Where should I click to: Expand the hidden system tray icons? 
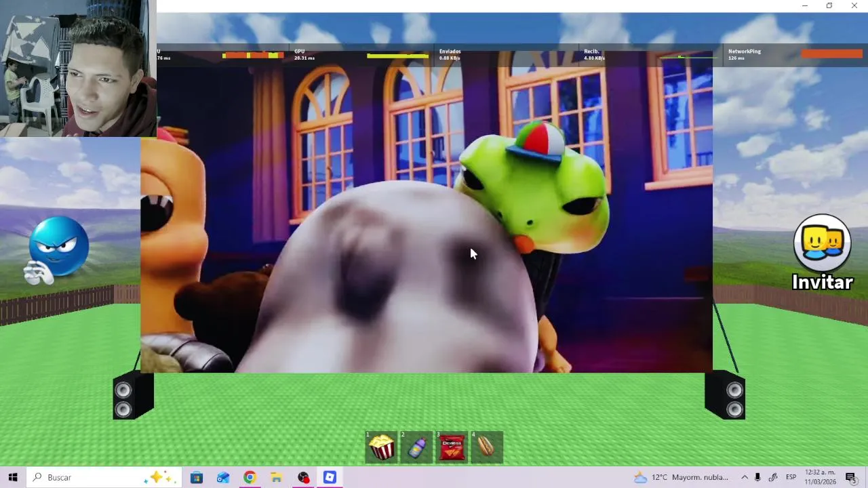745,477
